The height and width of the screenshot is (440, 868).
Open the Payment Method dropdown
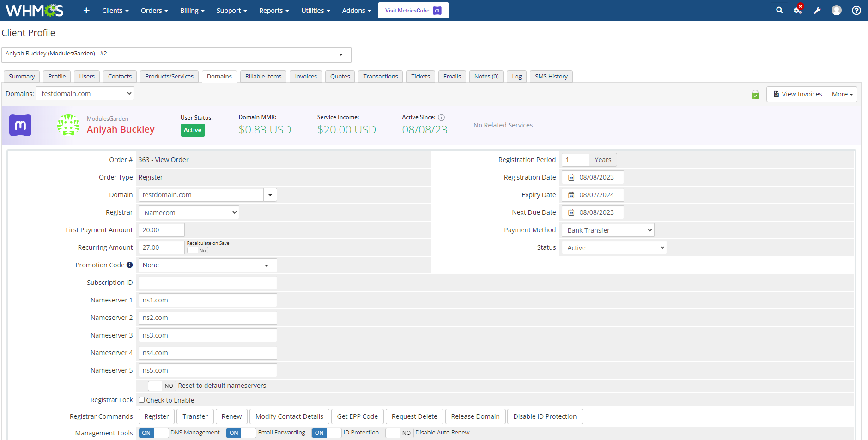(x=608, y=230)
